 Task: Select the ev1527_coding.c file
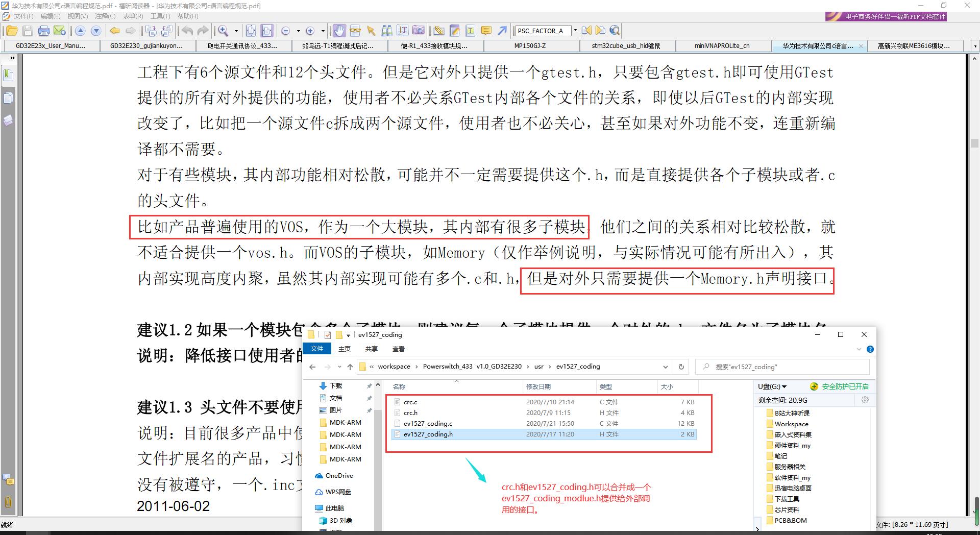pyautogui.click(x=428, y=424)
